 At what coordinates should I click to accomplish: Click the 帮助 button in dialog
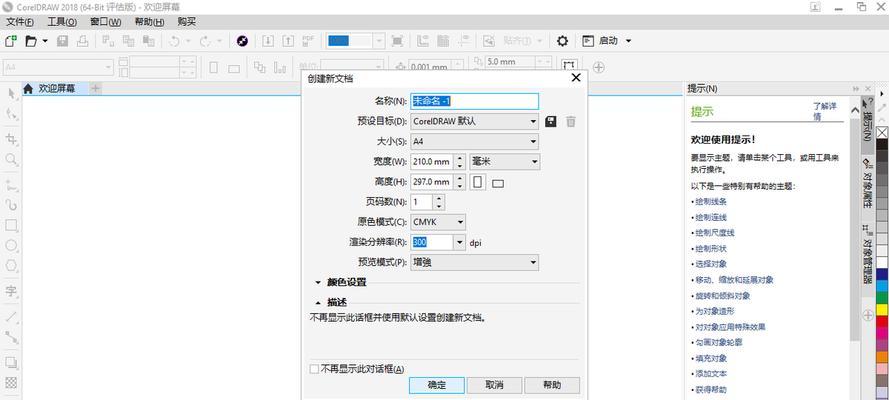552,385
